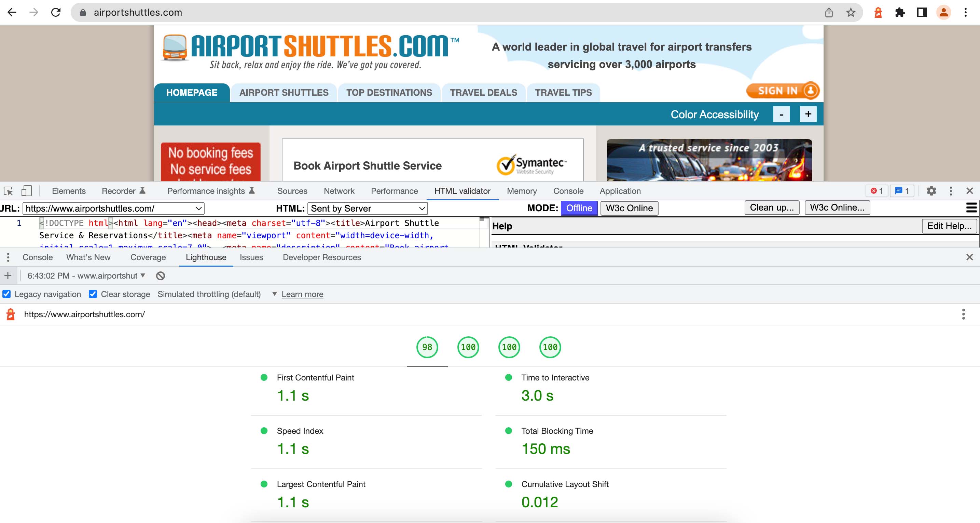Click the clear all reports icon
980x523 pixels.
161,276
